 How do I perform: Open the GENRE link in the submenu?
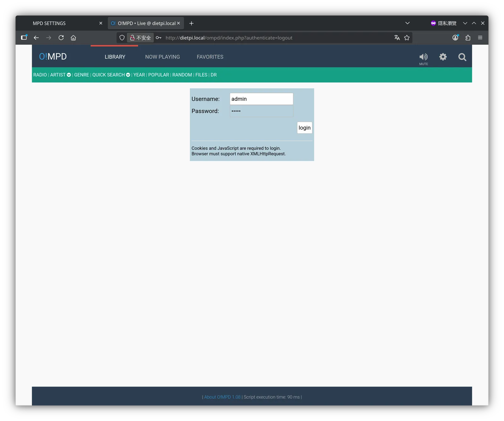[82, 75]
